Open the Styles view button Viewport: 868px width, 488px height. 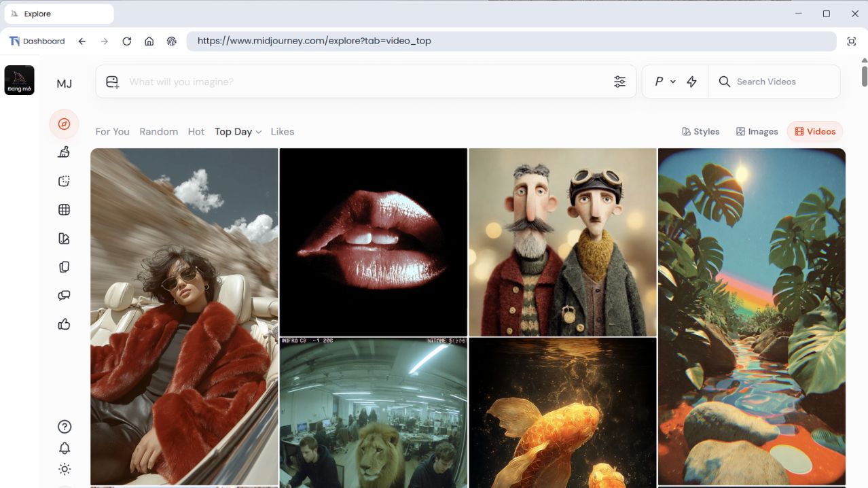coord(700,132)
